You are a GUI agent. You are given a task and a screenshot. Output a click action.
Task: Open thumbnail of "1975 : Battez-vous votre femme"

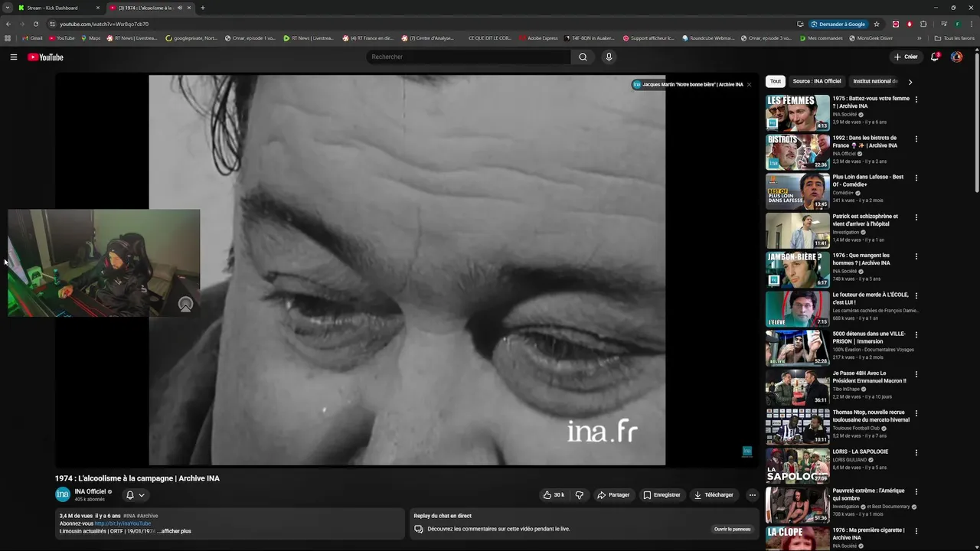point(798,112)
